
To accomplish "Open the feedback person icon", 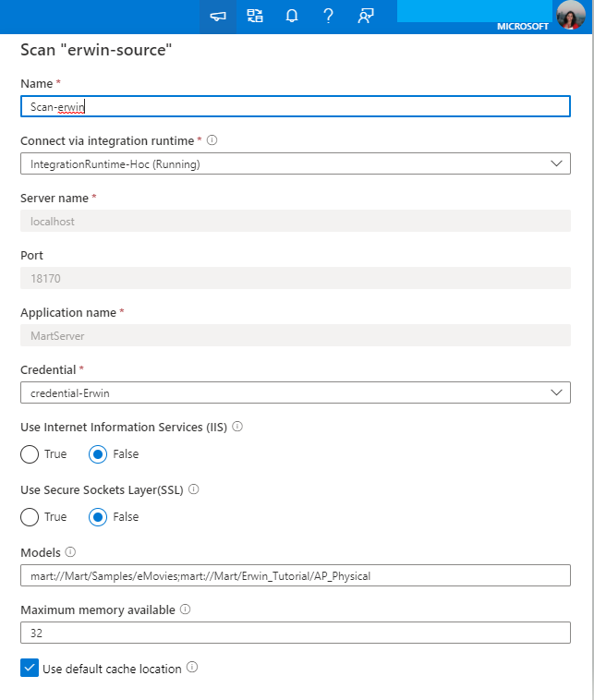I will point(365,17).
